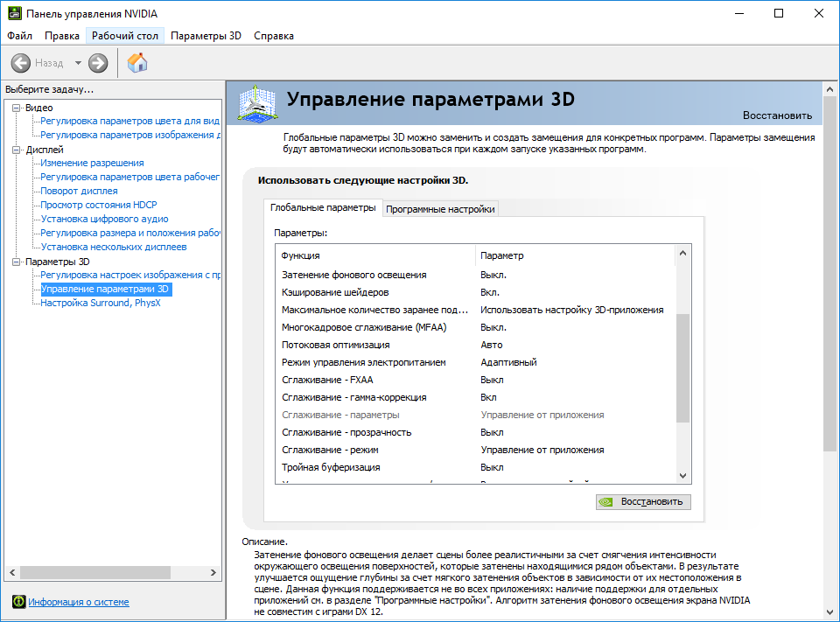The image size is (840, 622).
Task: Click Адаптивный value for power mode
Action: pos(508,362)
